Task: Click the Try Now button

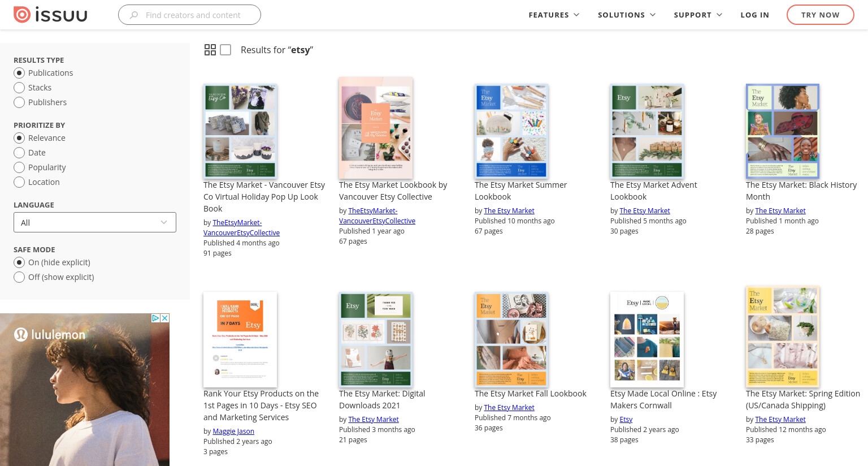Action: pyautogui.click(x=821, y=15)
